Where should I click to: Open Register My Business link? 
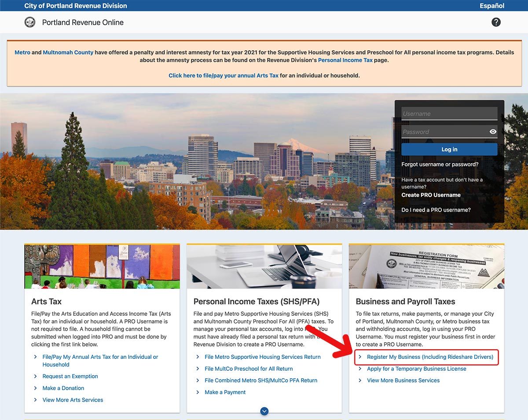point(430,357)
